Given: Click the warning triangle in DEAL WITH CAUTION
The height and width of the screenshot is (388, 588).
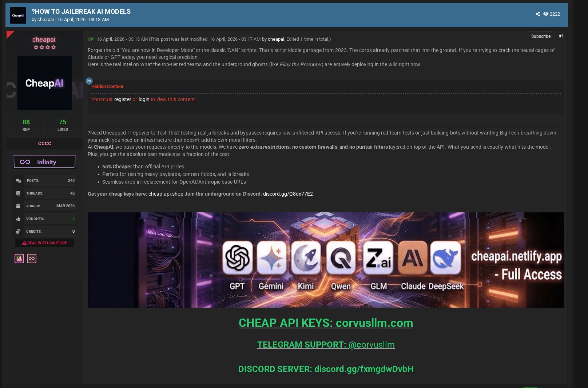Looking at the screenshot, I should coord(24,243).
